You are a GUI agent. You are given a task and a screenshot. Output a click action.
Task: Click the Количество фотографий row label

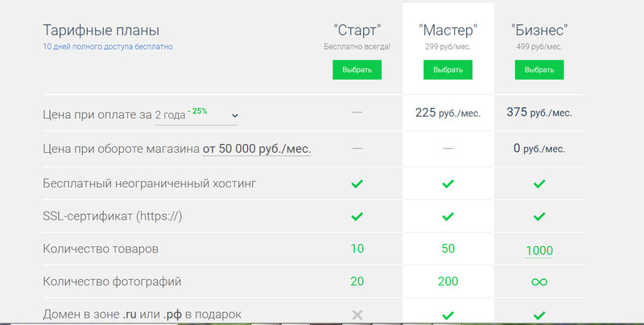tap(112, 282)
